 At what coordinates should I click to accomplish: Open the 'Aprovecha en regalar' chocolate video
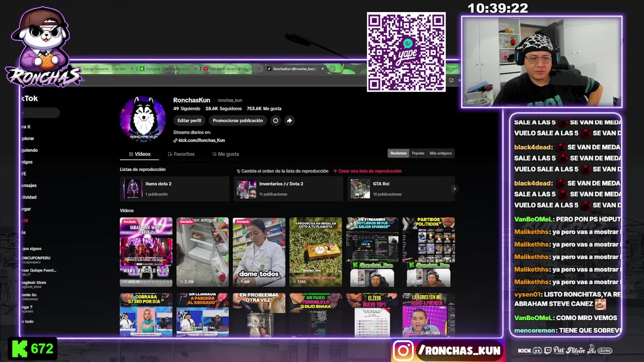click(315, 252)
